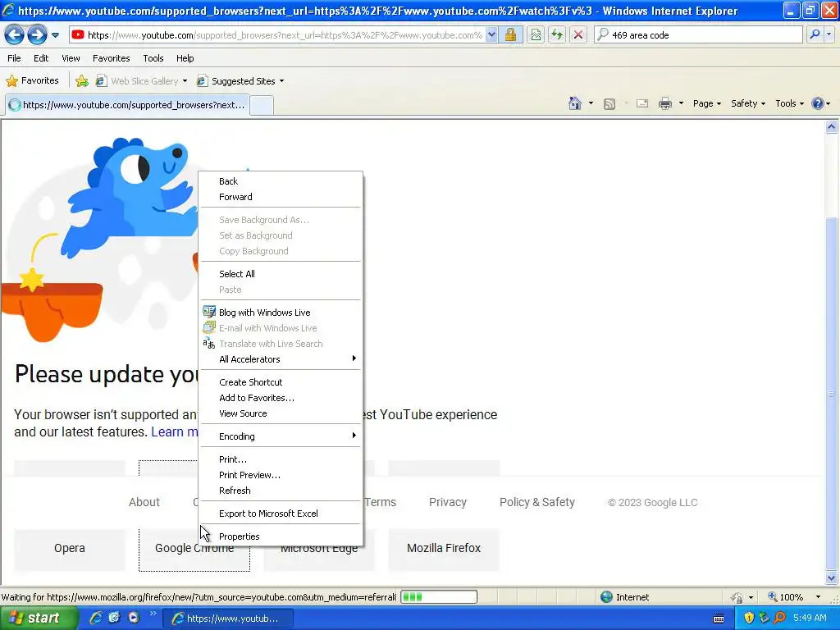The height and width of the screenshot is (630, 840).
Task: Choose Add to Favorites… in context menu
Action: point(281,398)
